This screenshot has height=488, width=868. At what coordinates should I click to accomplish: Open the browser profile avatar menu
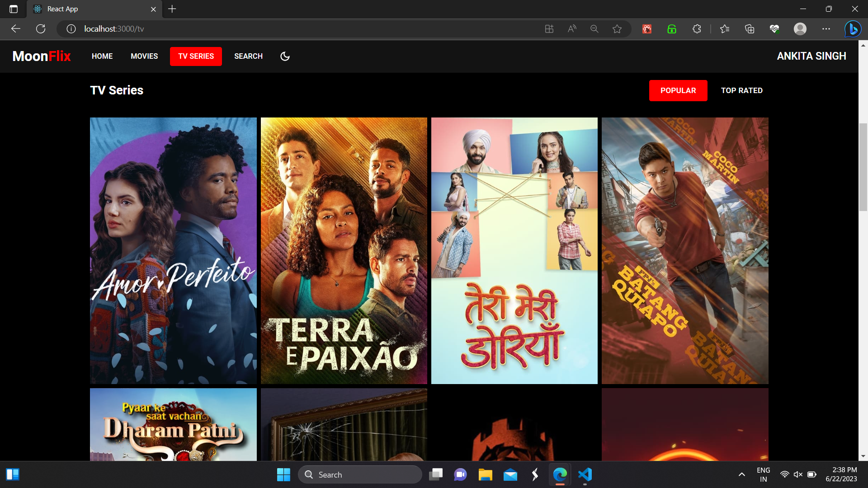(x=801, y=28)
